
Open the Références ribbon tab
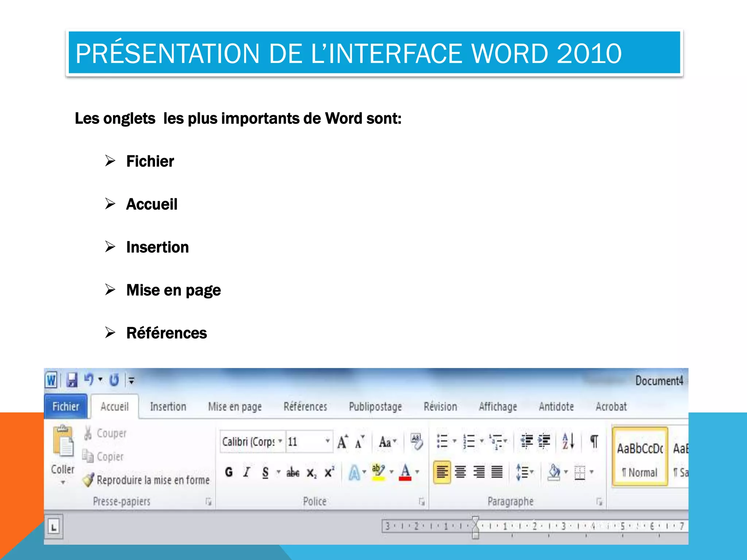305,407
